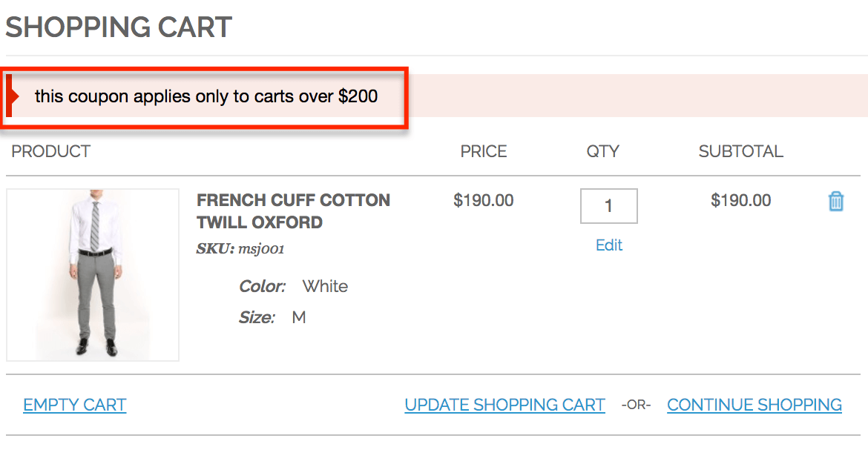Click the Empty Cart link

pyautogui.click(x=75, y=405)
